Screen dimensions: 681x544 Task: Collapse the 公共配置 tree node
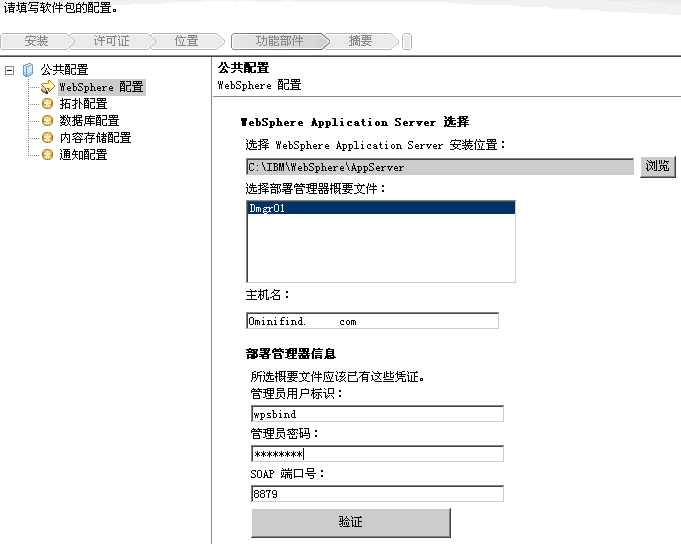(x=10, y=70)
